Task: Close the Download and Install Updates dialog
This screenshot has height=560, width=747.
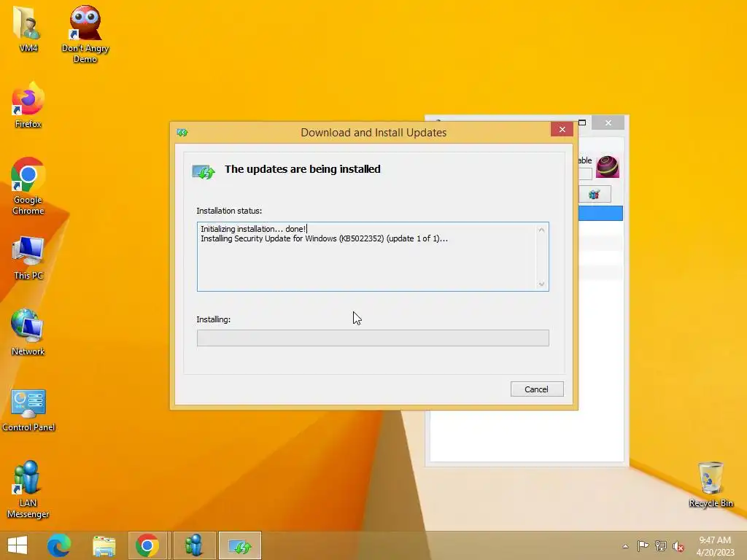Action: 562,130
